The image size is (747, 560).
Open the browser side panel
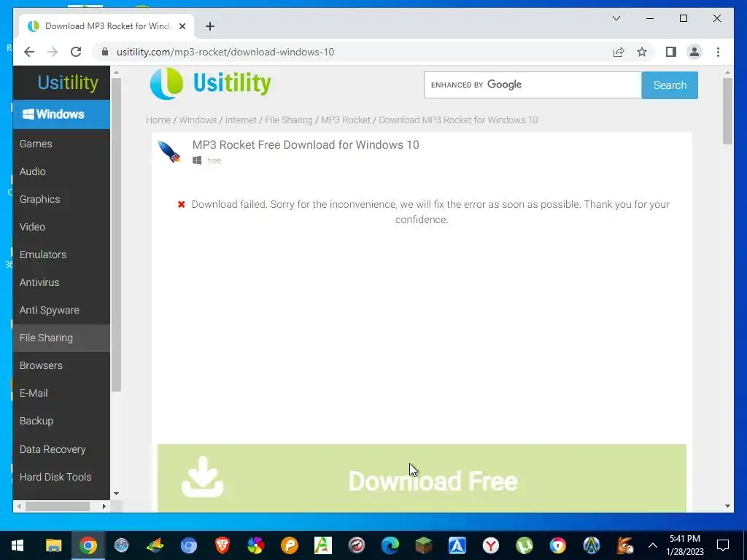671,52
